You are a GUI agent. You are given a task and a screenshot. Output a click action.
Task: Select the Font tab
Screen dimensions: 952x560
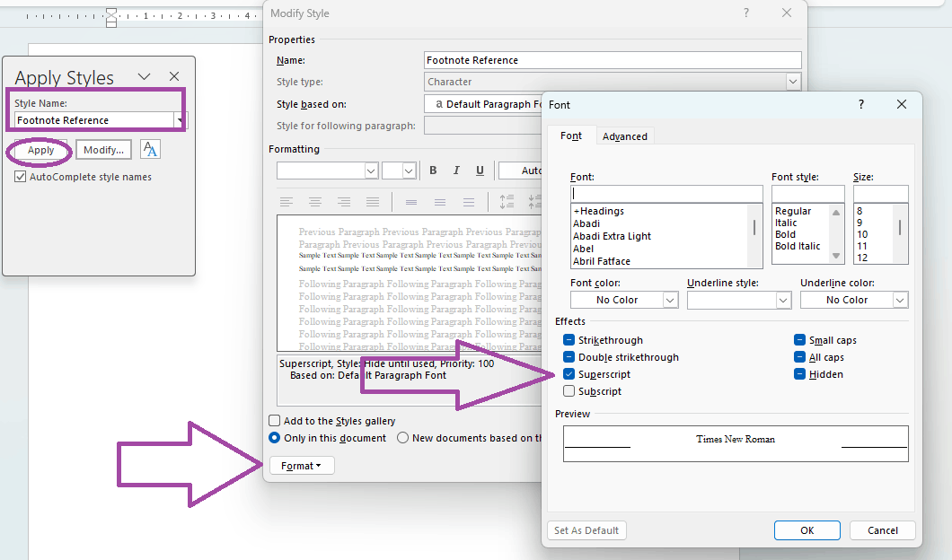570,136
